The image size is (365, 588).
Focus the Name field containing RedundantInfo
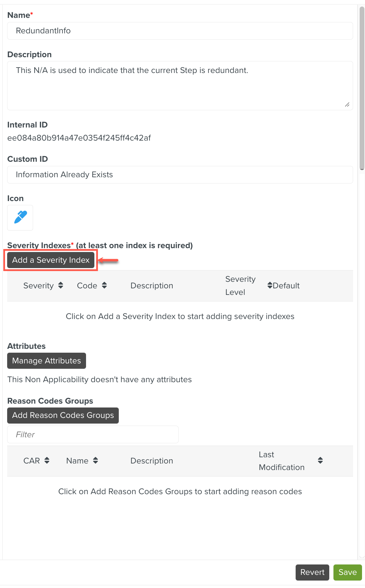click(x=180, y=31)
